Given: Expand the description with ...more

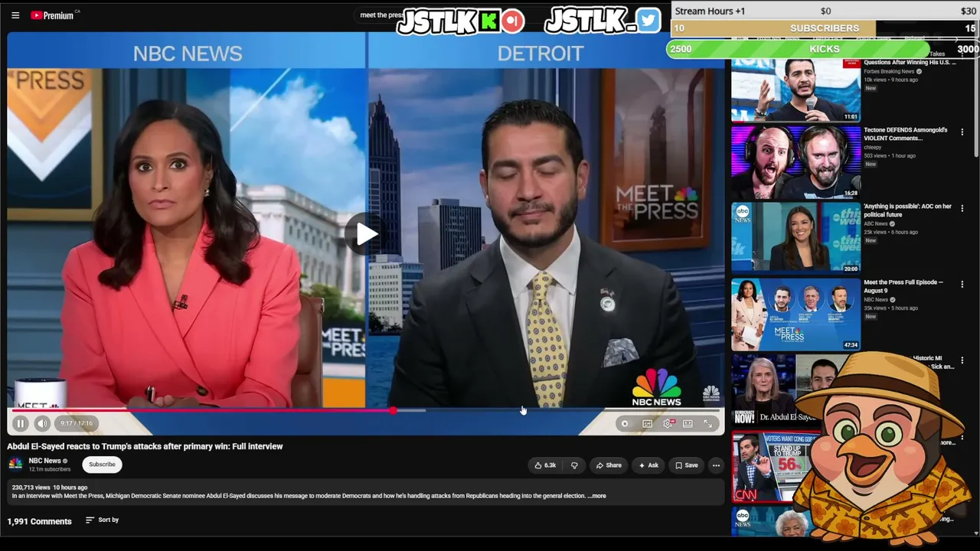Looking at the screenshot, I should click(596, 496).
